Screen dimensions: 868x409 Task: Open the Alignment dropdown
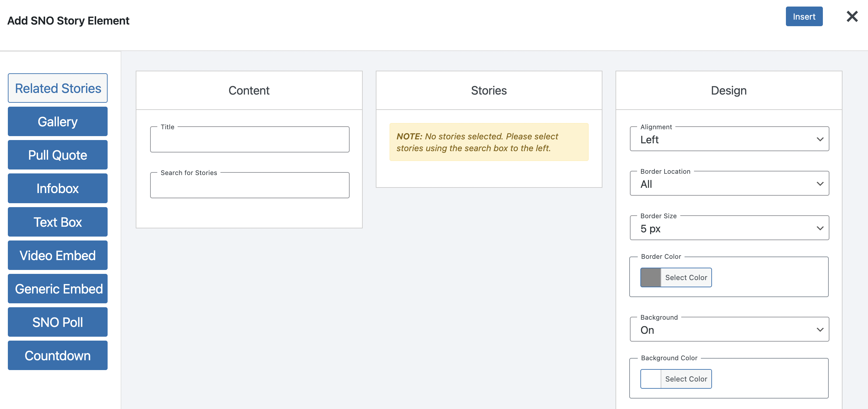(729, 139)
